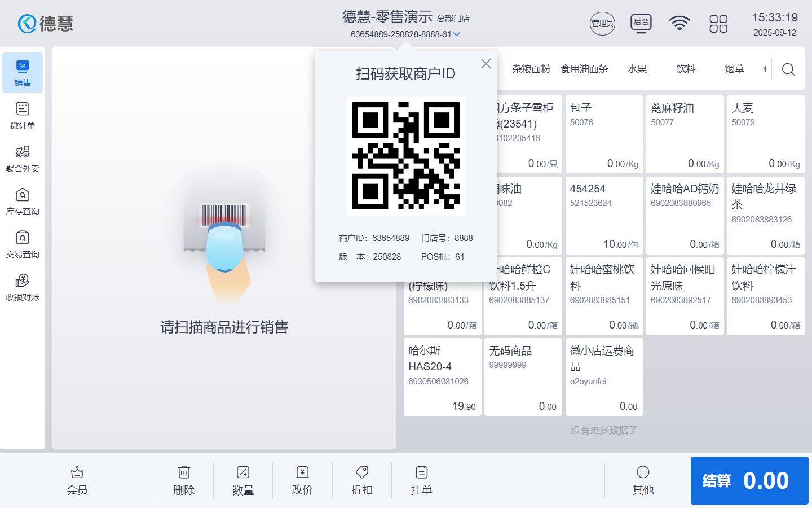
Task: Click the 结算 checkout button
Action: click(749, 480)
